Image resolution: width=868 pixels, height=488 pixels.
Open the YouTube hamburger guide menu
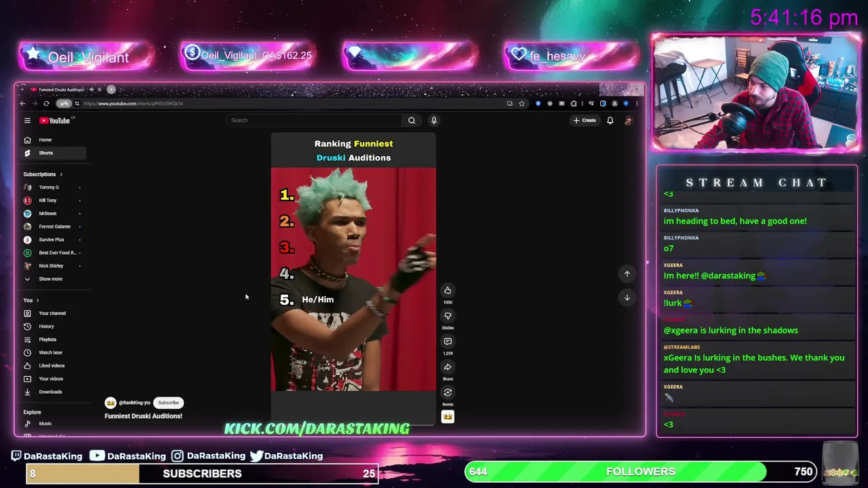[27, 121]
